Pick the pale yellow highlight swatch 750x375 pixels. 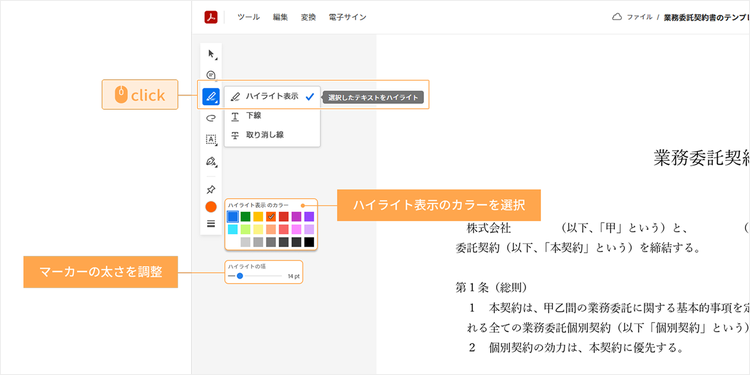[x=258, y=230]
